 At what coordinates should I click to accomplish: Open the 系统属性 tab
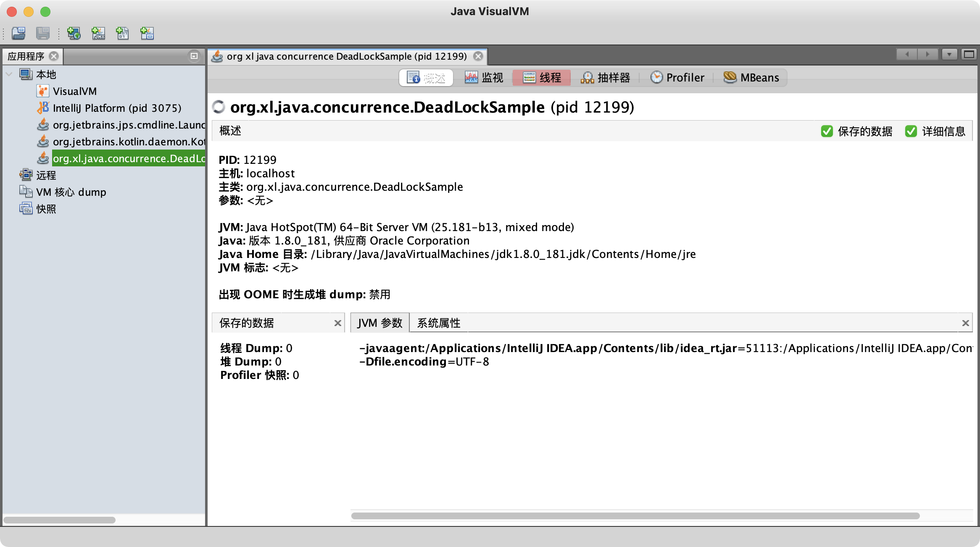438,323
